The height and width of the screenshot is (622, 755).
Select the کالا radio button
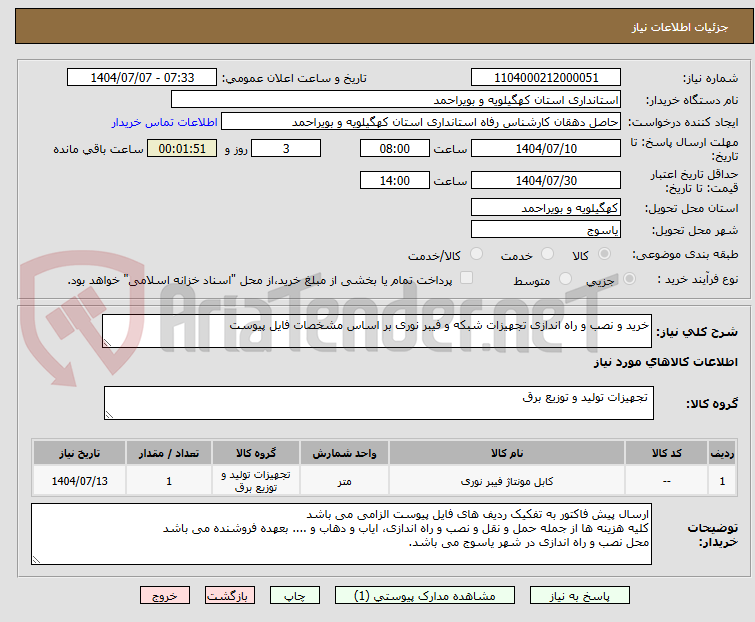coord(604,254)
